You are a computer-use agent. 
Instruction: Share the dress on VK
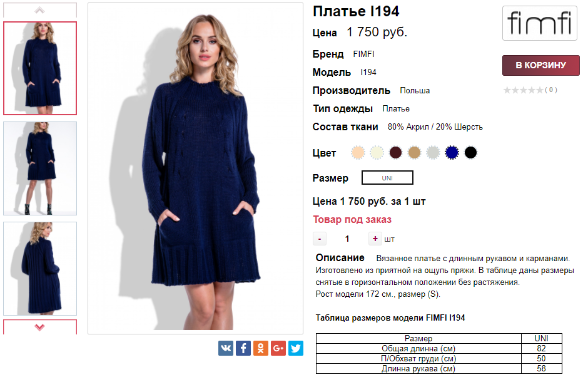(226, 348)
